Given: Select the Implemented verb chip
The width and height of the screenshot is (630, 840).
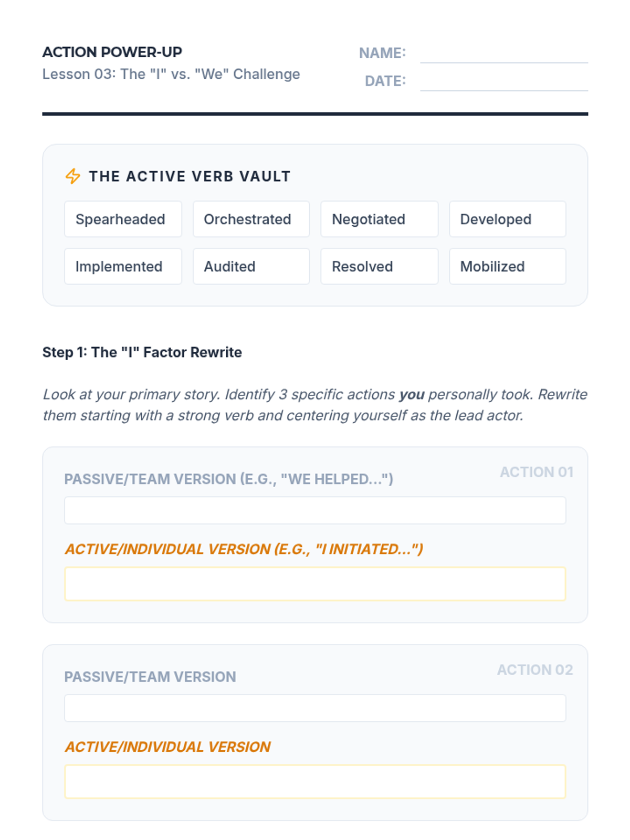Looking at the screenshot, I should point(123,266).
